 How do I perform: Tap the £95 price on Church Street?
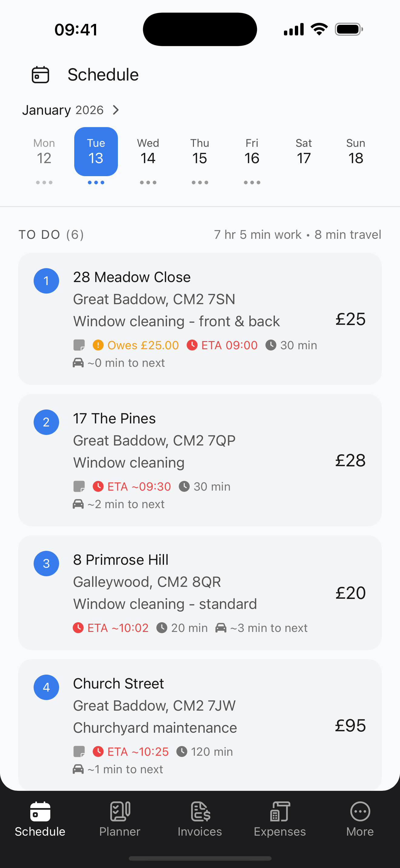click(x=350, y=725)
